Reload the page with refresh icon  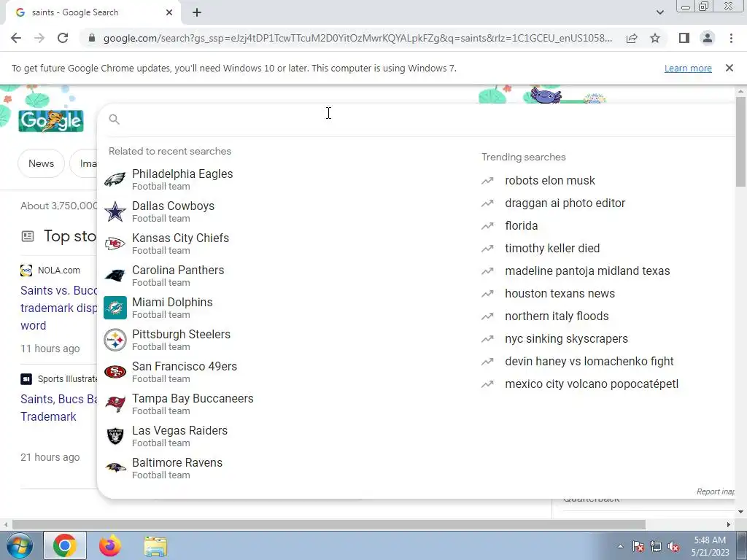click(63, 38)
